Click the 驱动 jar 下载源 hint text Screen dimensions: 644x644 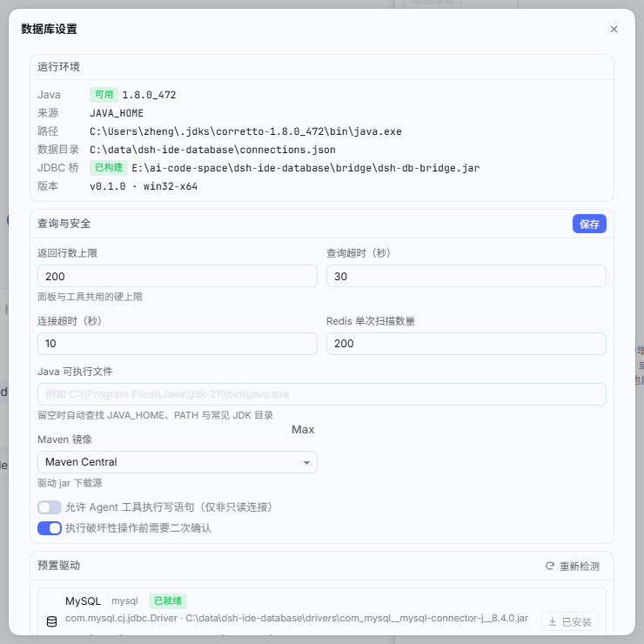70,483
